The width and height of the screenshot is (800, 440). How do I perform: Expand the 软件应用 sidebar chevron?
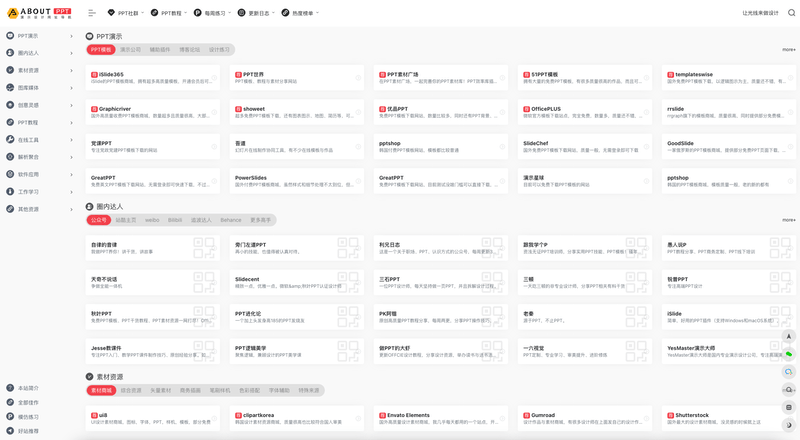[x=71, y=175]
